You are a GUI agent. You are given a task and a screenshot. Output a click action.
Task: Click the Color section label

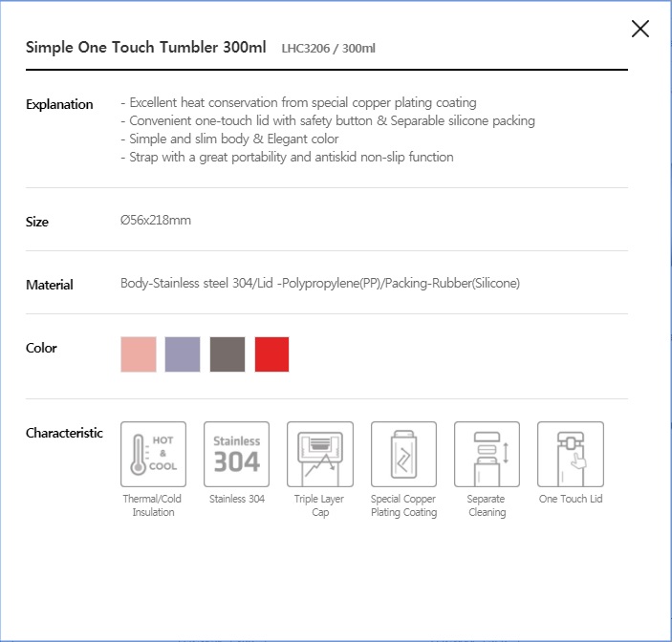[x=41, y=348]
